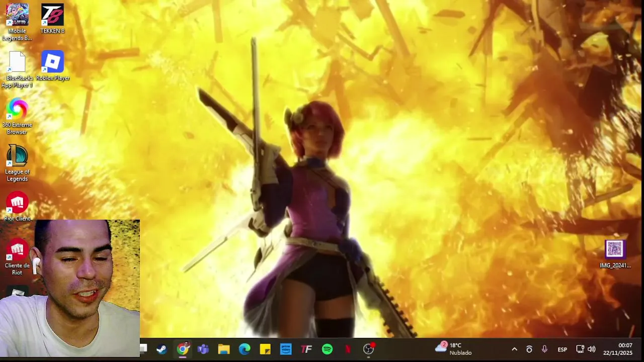This screenshot has width=644, height=362.
Task: Open Sticky Notes from the taskbar
Action: [x=265, y=349]
